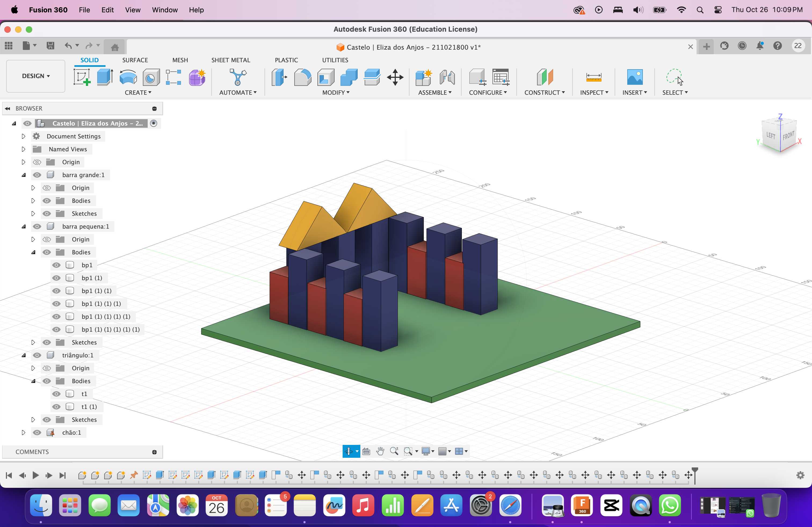Select the Hole tool
Image resolution: width=812 pixels, height=527 pixels.
tap(151, 77)
